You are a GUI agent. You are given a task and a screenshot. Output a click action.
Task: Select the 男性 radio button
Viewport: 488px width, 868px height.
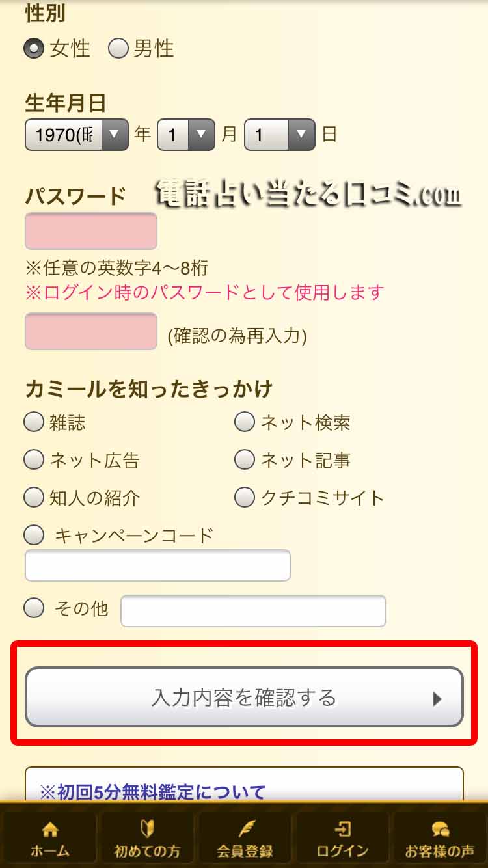pyautogui.click(x=118, y=49)
